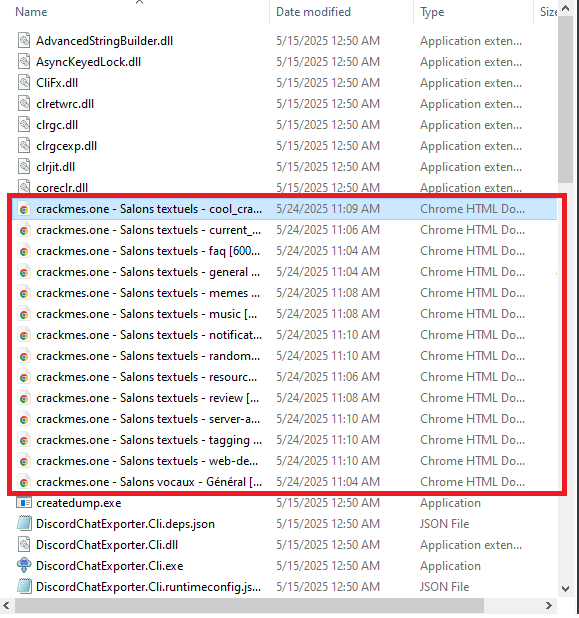Click the horizontal scrollbar left arrow

7,605
